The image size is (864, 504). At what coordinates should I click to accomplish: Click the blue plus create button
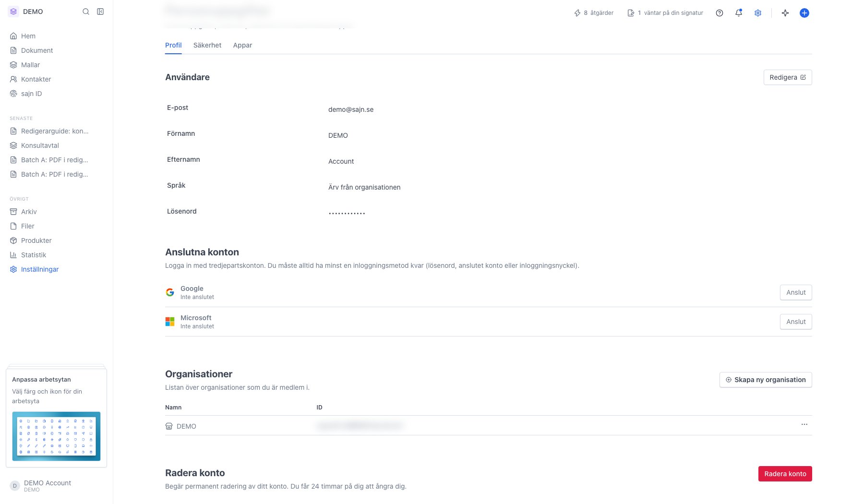click(804, 13)
